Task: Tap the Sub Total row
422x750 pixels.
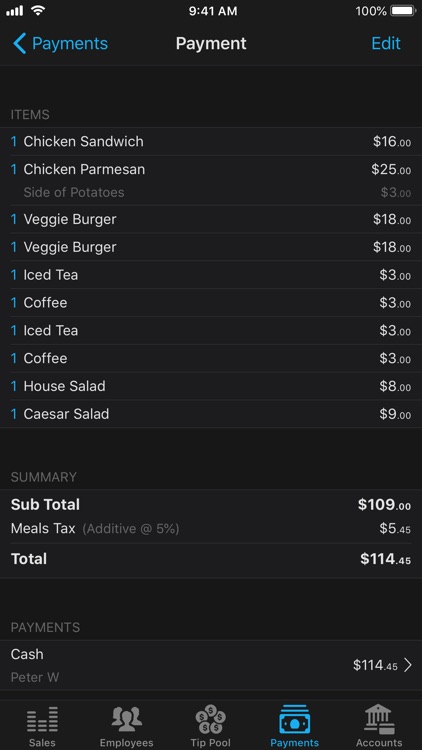Action: (211, 505)
